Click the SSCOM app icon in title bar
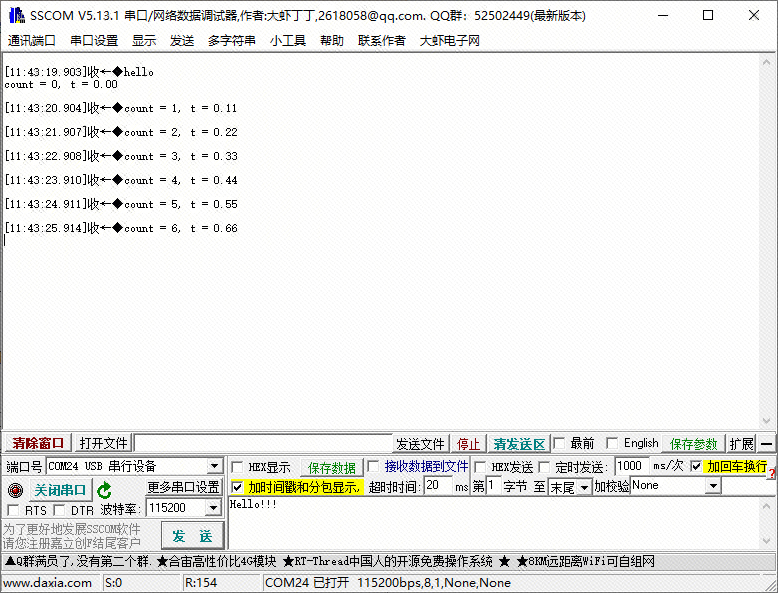The image size is (778, 593). click(x=16, y=15)
